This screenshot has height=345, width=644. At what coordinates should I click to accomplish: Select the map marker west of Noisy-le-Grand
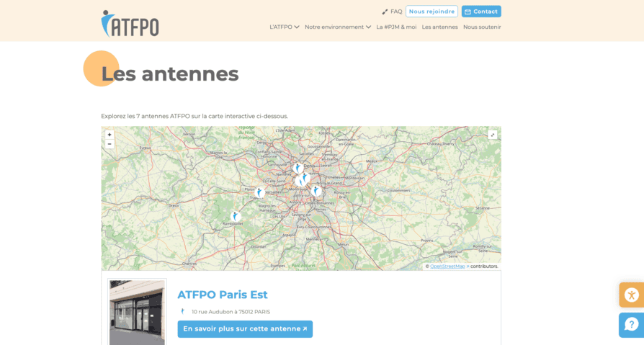point(305,177)
